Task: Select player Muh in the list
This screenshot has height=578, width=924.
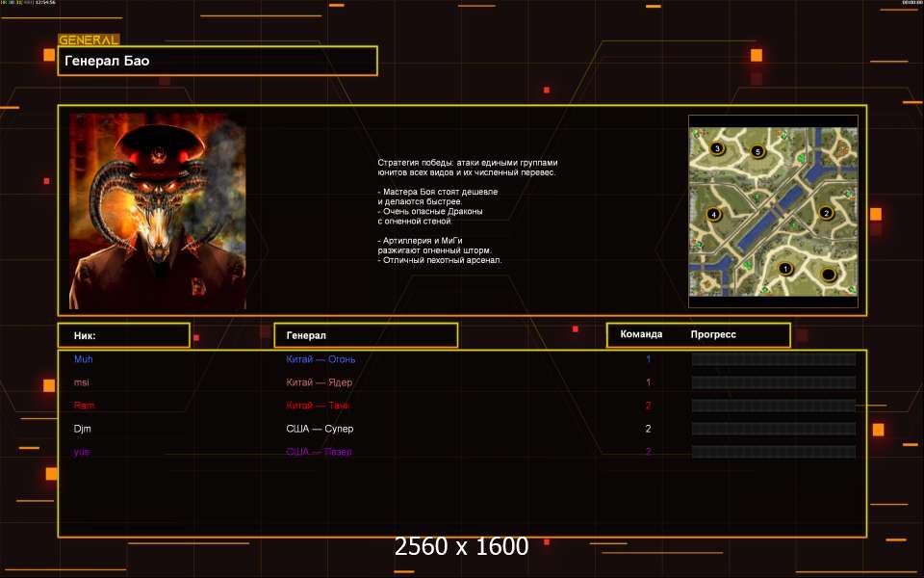Action: point(84,359)
